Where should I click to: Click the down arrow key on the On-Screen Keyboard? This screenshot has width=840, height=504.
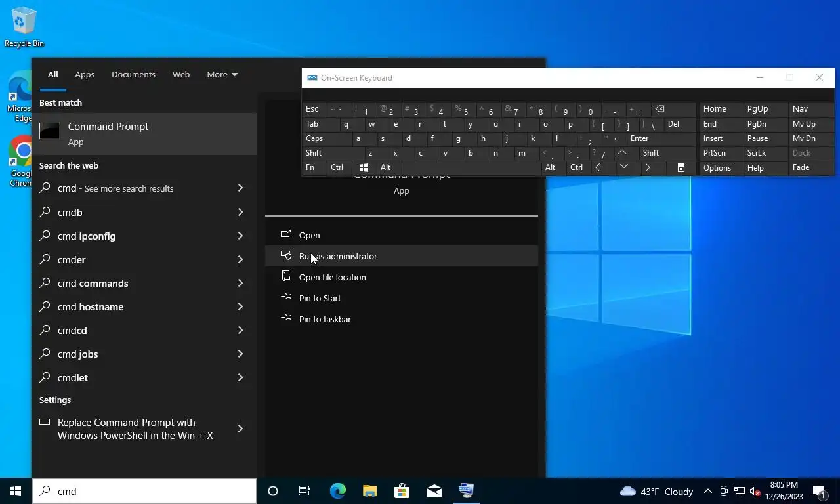pyautogui.click(x=624, y=167)
